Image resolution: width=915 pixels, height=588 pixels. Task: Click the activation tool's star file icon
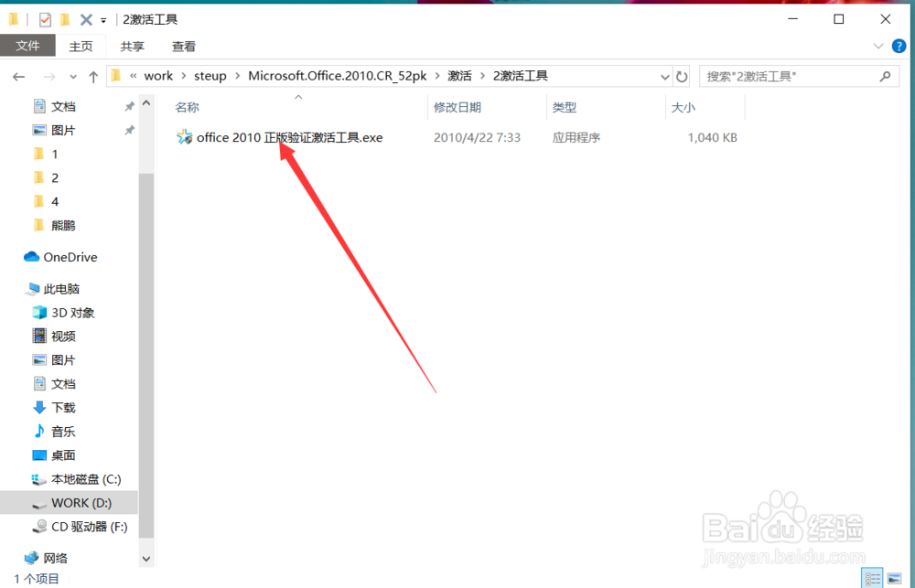click(185, 138)
